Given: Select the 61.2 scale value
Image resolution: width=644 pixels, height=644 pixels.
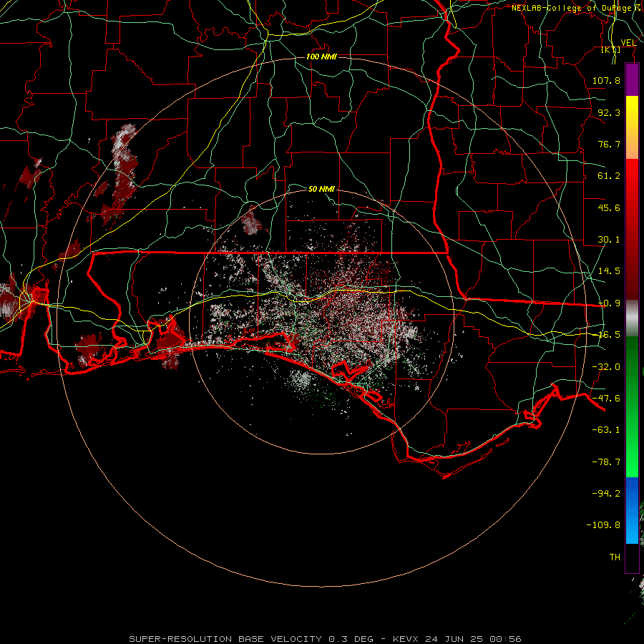Looking at the screenshot, I should point(609,176).
